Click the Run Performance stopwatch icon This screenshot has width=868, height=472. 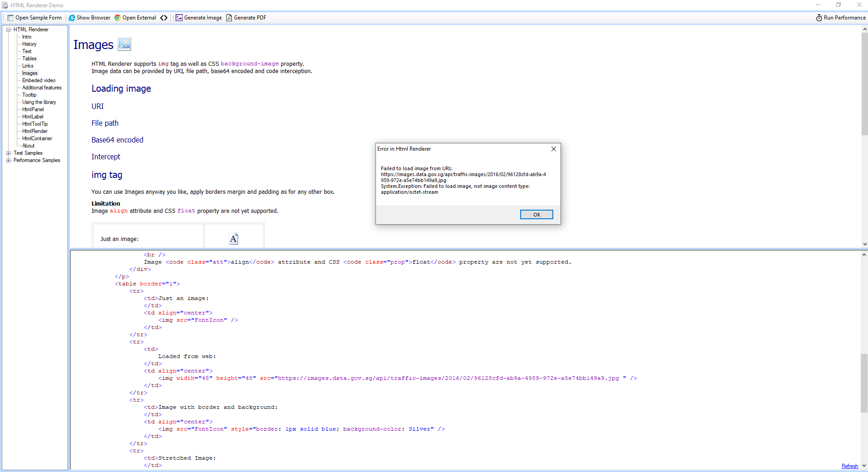[x=819, y=18]
